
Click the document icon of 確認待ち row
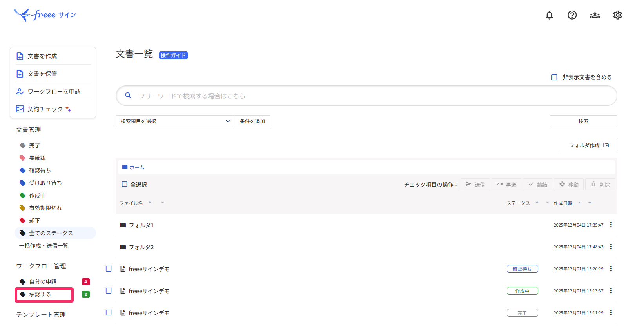point(123,269)
